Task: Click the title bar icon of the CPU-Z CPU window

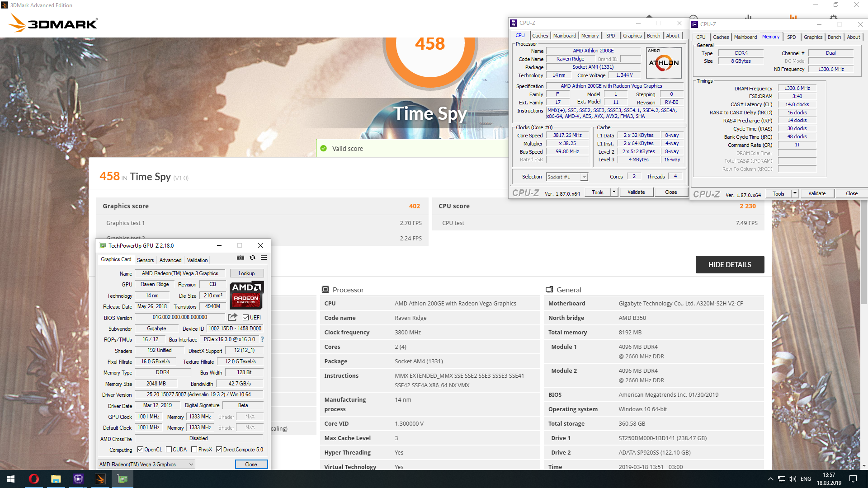Action: pyautogui.click(x=514, y=23)
